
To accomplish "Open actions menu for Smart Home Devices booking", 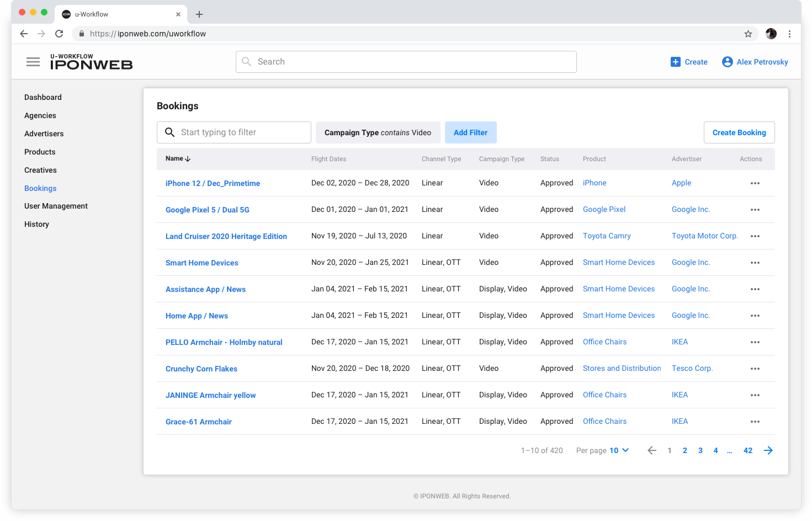I will tap(755, 263).
